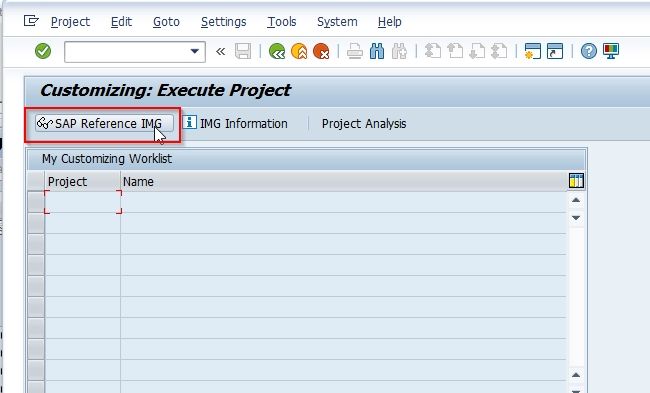This screenshot has width=650, height=393.
Task: Click the Create Shortcut icon
Action: coord(555,51)
